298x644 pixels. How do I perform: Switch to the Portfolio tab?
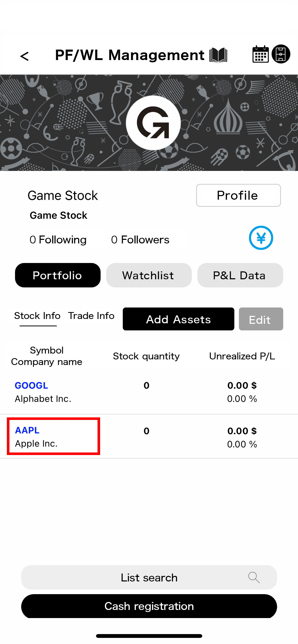tap(58, 275)
